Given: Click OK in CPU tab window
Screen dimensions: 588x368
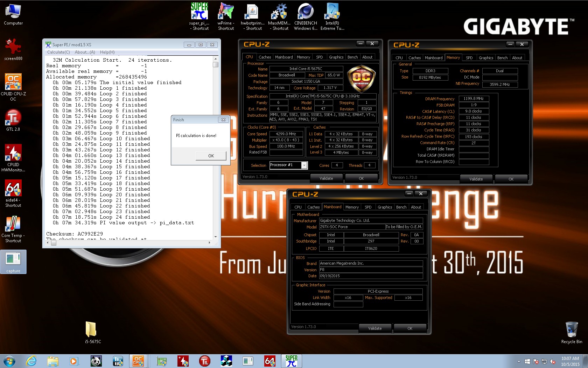Looking at the screenshot, I should 361,178.
